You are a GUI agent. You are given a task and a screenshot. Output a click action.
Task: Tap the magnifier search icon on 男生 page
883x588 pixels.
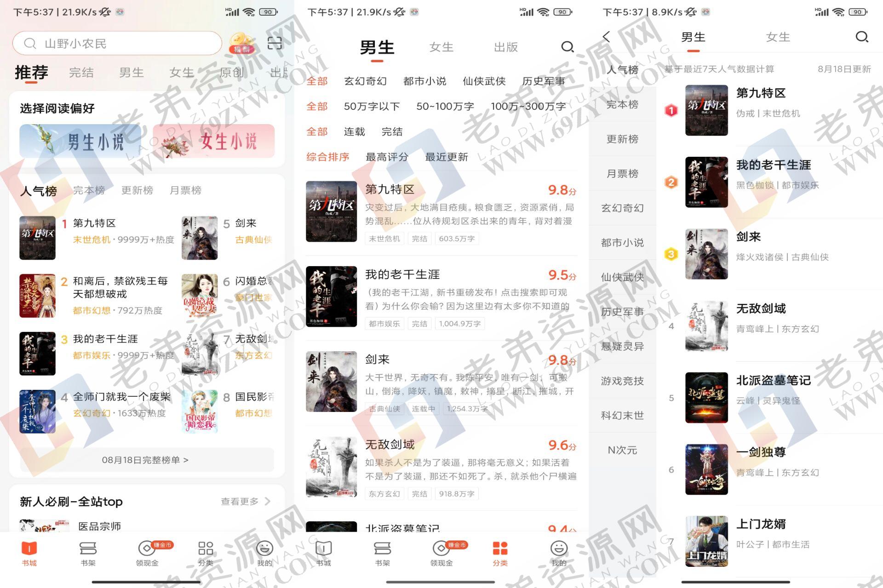[567, 47]
